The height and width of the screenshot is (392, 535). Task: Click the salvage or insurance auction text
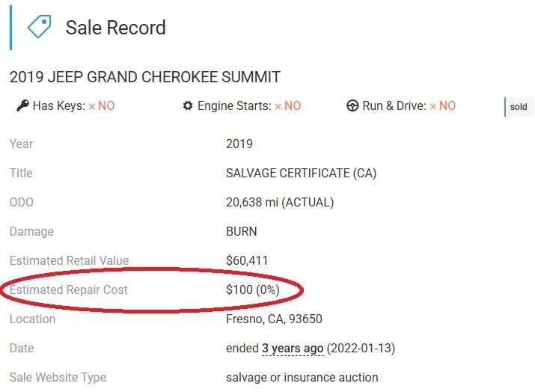tap(302, 378)
